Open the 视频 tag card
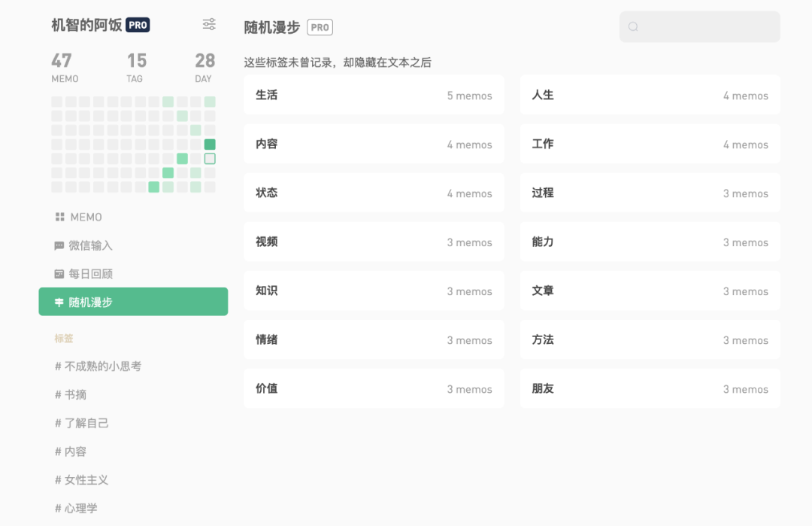 (374, 242)
